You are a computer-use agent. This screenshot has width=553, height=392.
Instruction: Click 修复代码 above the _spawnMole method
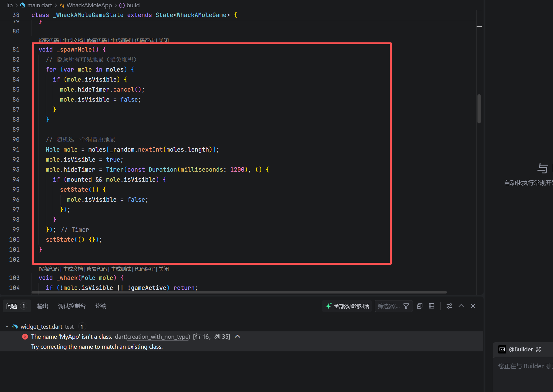point(97,40)
